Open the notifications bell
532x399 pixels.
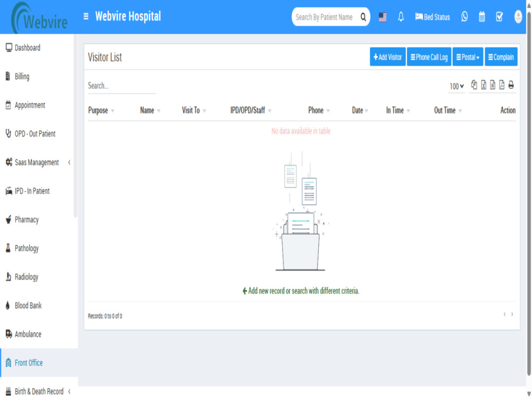[401, 17]
